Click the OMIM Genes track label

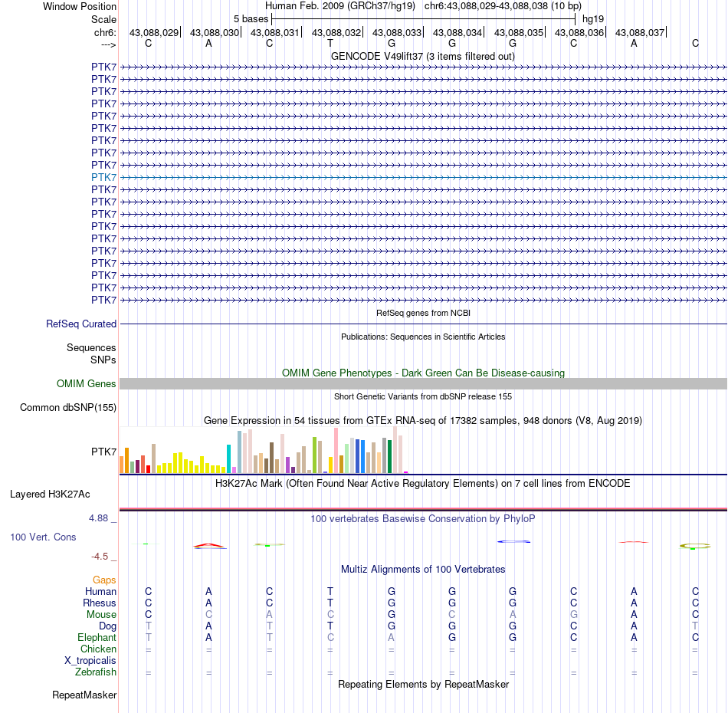(87, 383)
